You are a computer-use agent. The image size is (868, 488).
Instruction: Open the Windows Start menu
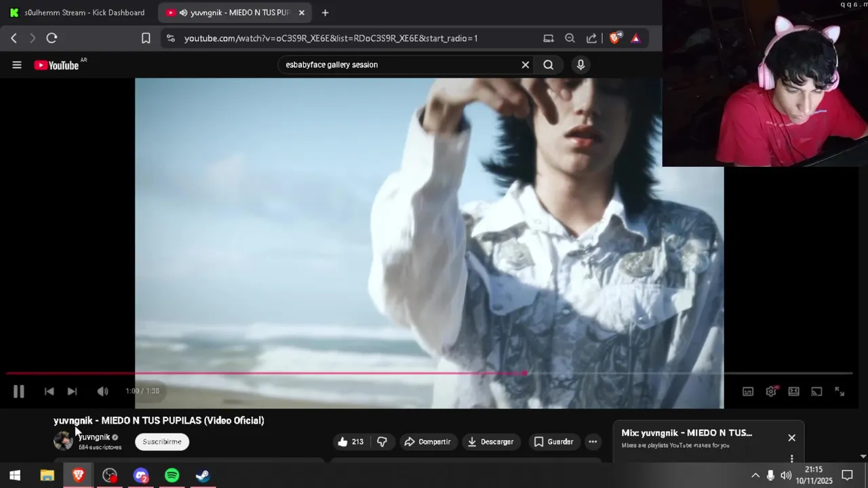15,476
